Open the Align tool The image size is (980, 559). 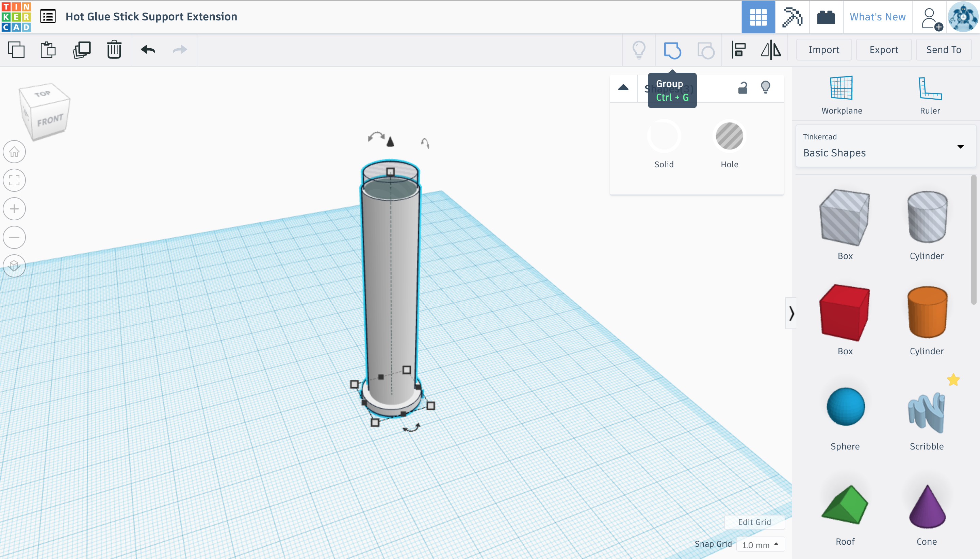(738, 50)
